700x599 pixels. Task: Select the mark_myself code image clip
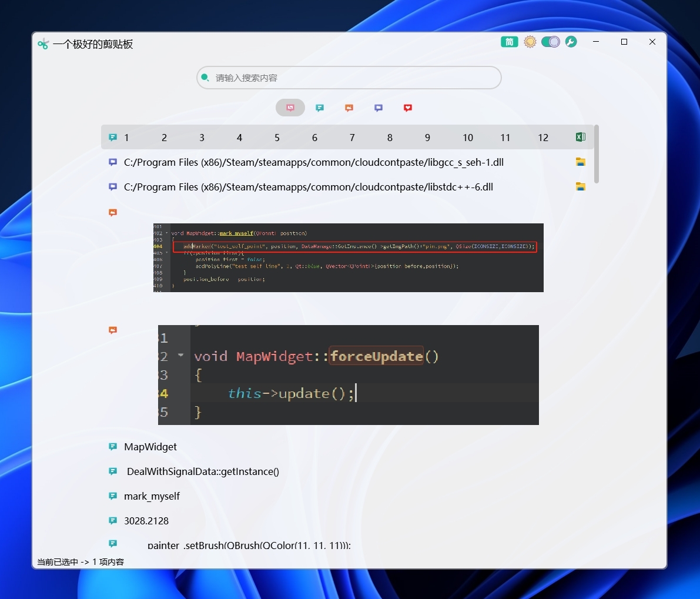[348, 257]
